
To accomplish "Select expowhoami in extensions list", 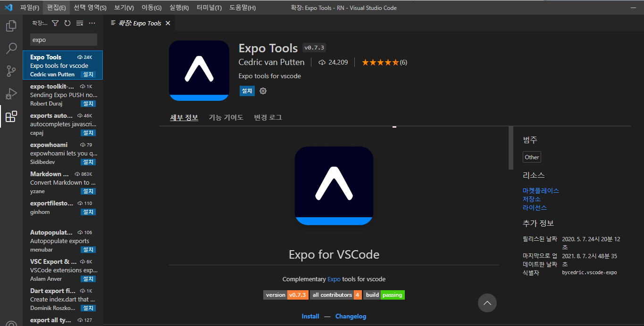I will [63, 153].
